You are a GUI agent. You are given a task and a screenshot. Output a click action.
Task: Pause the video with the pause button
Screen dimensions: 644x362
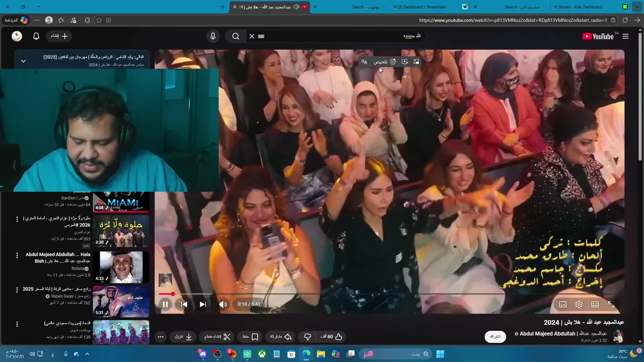165,304
